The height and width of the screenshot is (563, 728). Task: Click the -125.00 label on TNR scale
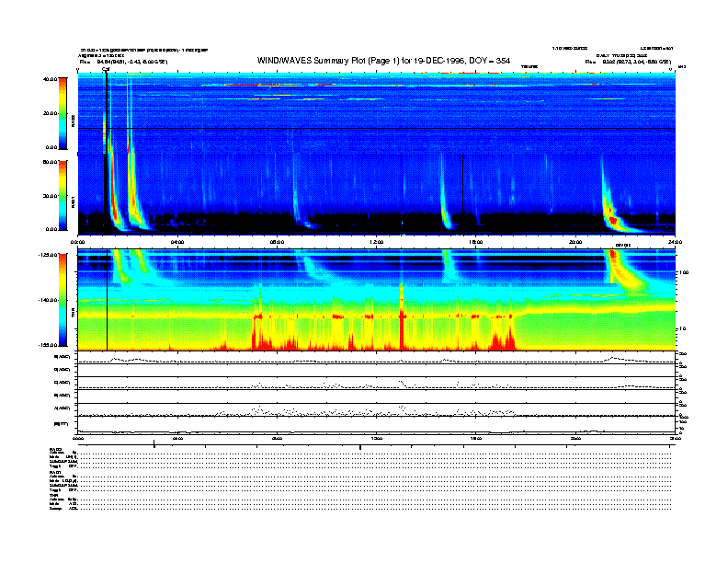point(48,255)
